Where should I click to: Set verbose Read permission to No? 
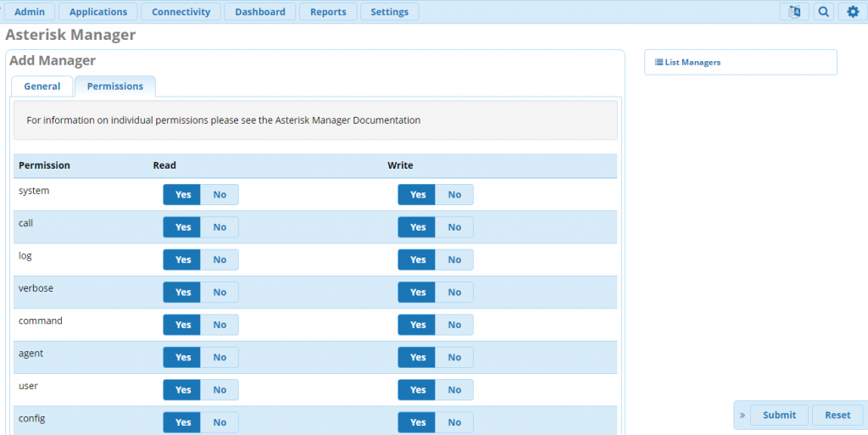(x=220, y=293)
